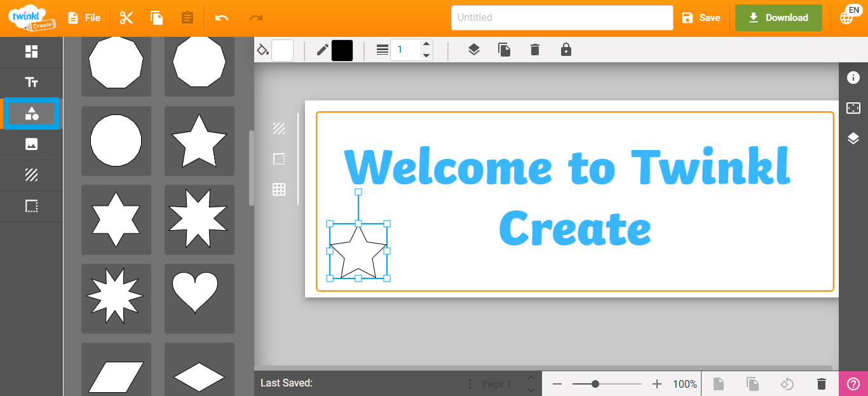
Task: Redo the last action
Action: click(x=256, y=18)
